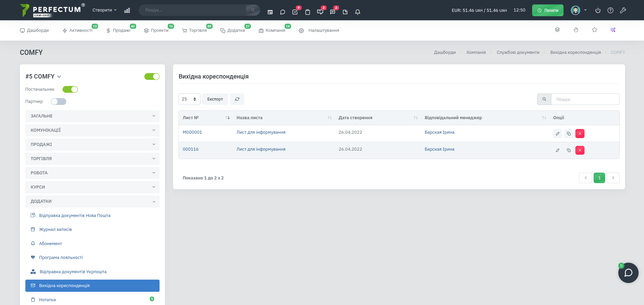Disable the Постачальник switch

point(70,89)
